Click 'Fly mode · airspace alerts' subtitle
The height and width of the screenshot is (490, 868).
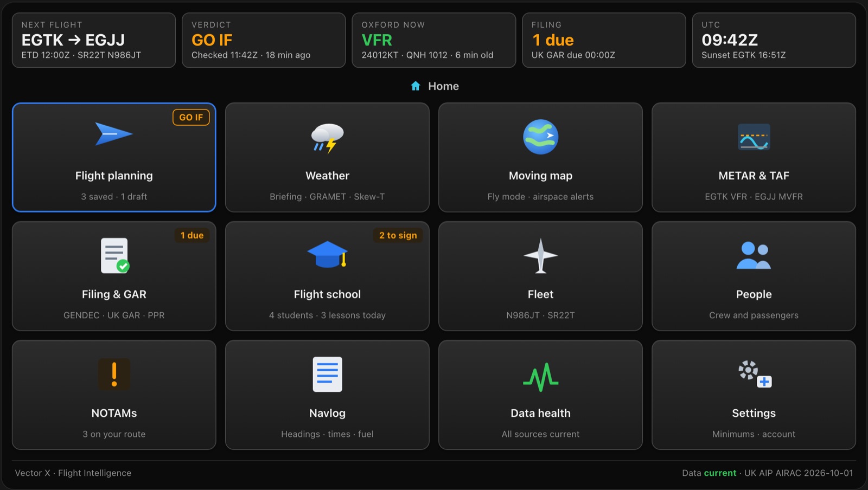(x=540, y=197)
